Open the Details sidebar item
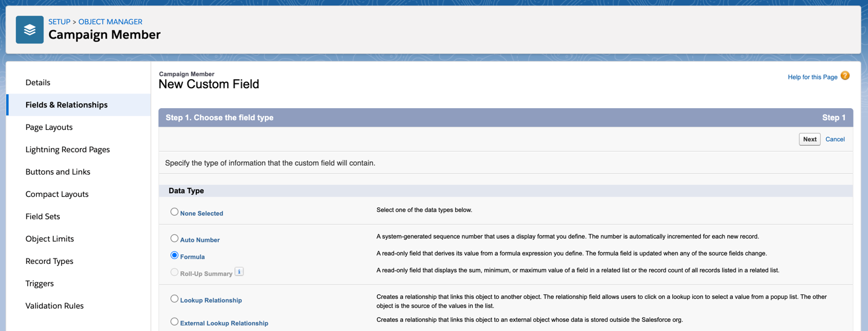Image resolution: width=868 pixels, height=331 pixels. point(37,82)
